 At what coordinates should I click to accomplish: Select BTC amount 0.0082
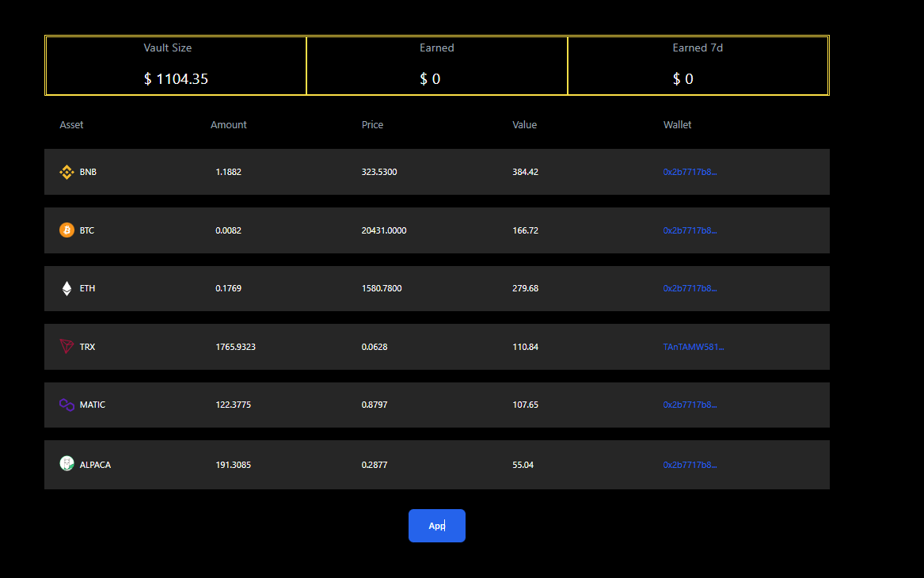click(x=228, y=230)
